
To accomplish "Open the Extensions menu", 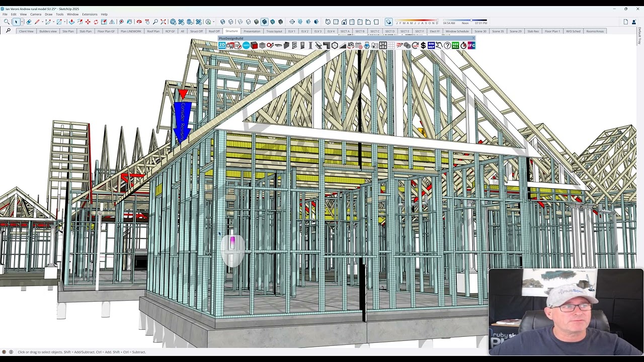I will click(x=90, y=14).
